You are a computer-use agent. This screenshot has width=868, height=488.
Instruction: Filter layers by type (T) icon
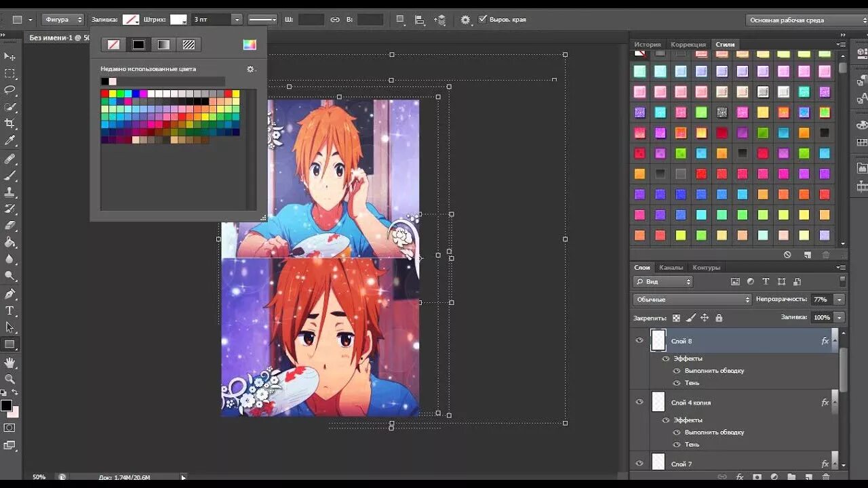(766, 281)
